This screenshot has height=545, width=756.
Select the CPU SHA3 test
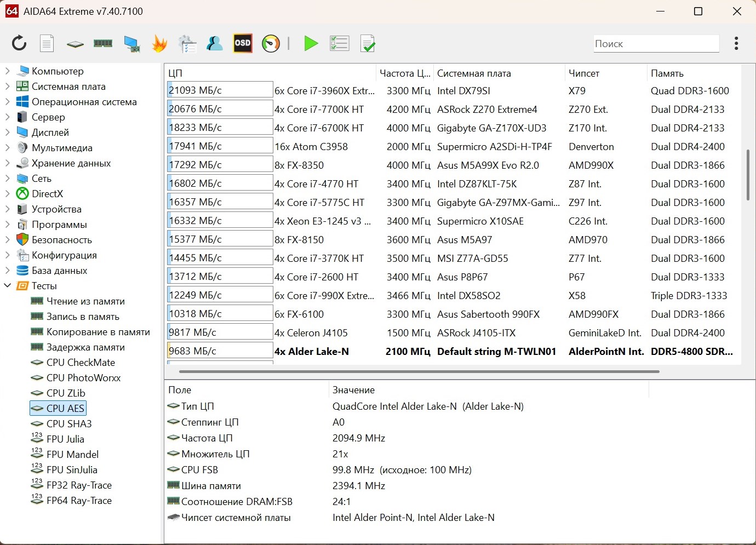69,423
